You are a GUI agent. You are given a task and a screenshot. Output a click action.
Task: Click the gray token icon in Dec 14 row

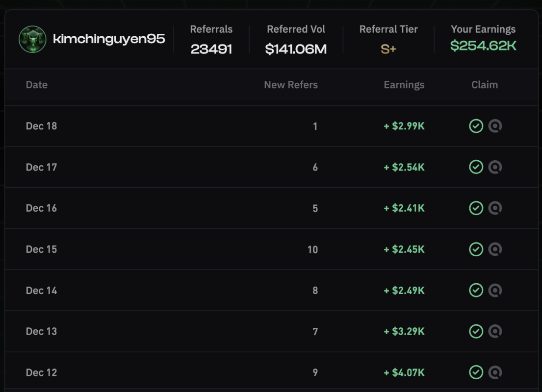click(495, 291)
